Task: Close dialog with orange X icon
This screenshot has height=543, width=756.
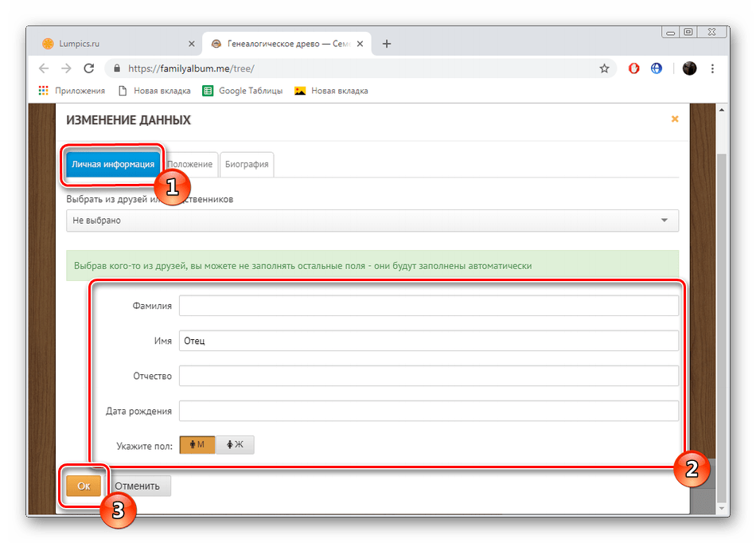Action: pos(675,119)
